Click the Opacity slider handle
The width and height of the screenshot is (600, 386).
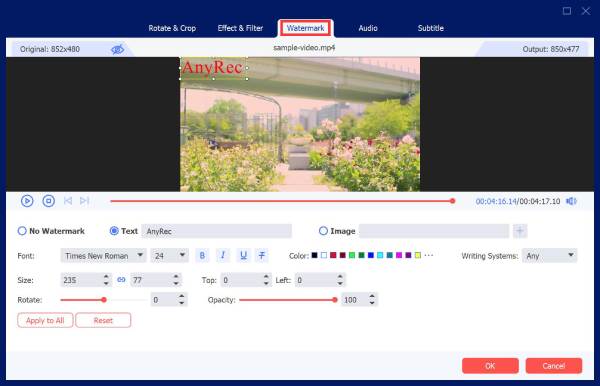335,300
